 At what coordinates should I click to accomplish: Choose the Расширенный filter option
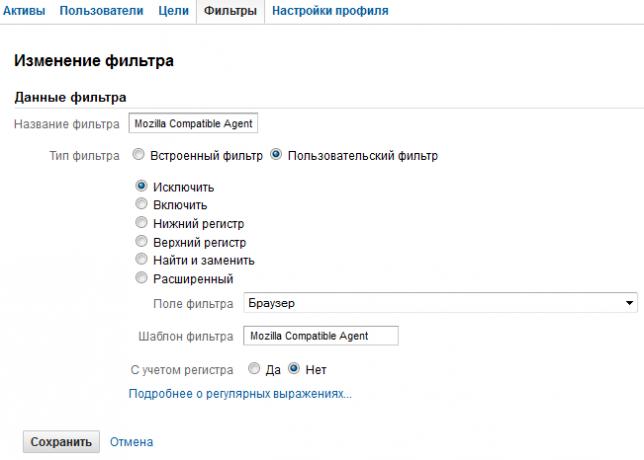coord(142,278)
